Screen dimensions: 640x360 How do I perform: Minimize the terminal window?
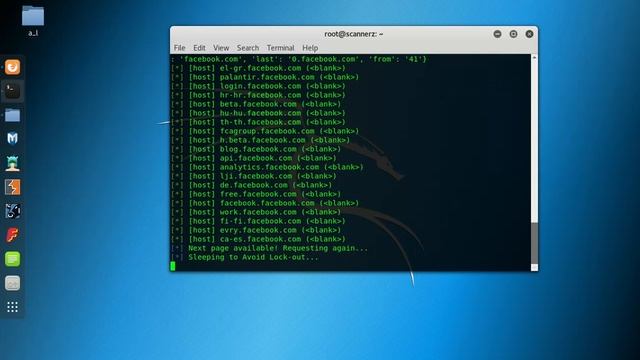[x=497, y=34]
